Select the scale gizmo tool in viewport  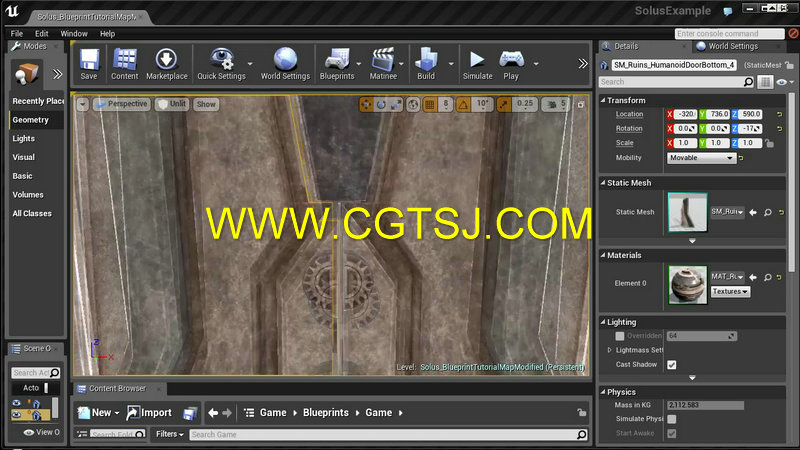396,105
